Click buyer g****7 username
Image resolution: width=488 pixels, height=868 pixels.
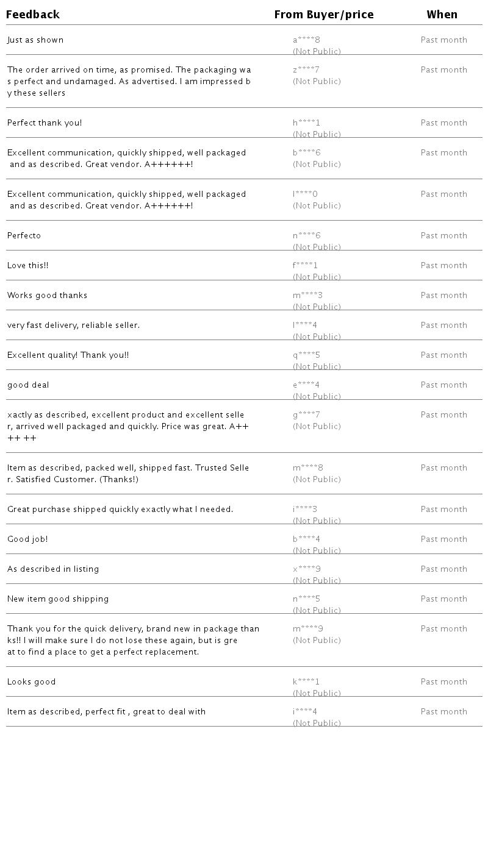click(x=306, y=415)
